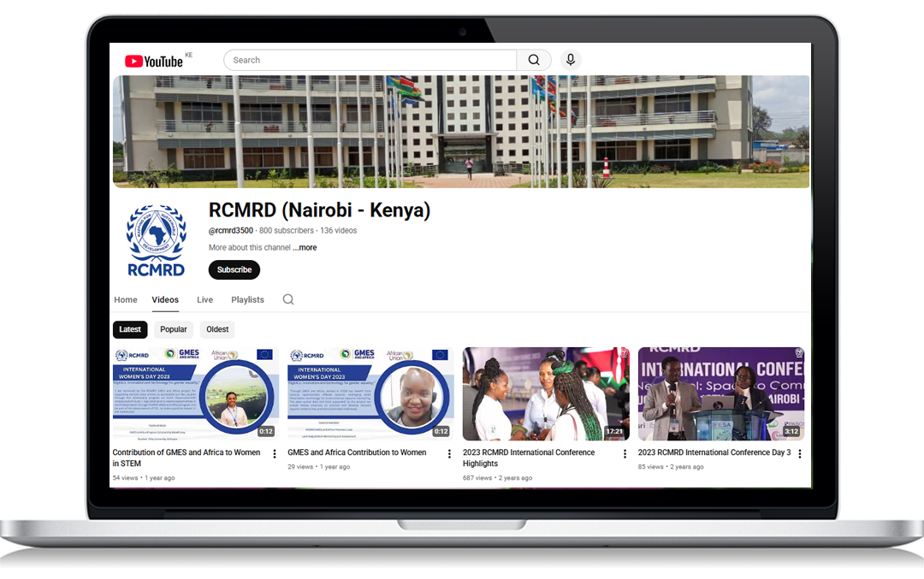Open 2023 RCMRD International Conference Highlights title
The width and height of the screenshot is (924, 579).
528,458
